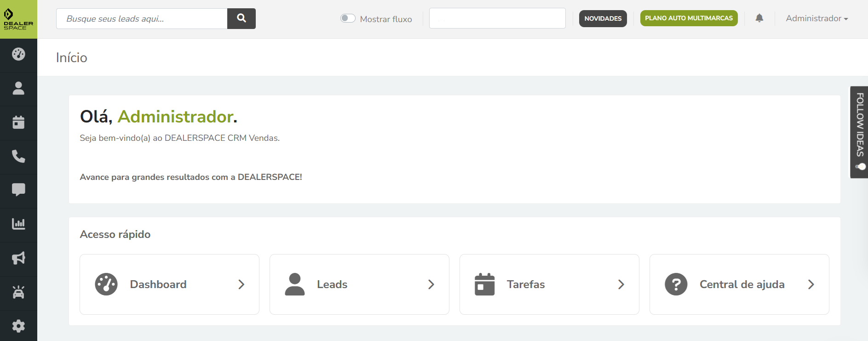Click the Leads card chevron arrow
Image resolution: width=868 pixels, height=341 pixels.
click(431, 284)
